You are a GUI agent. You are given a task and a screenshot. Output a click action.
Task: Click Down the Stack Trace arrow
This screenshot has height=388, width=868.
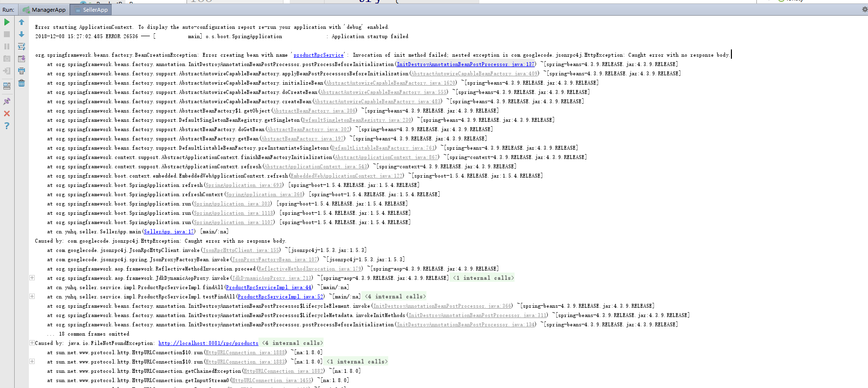[x=22, y=34]
